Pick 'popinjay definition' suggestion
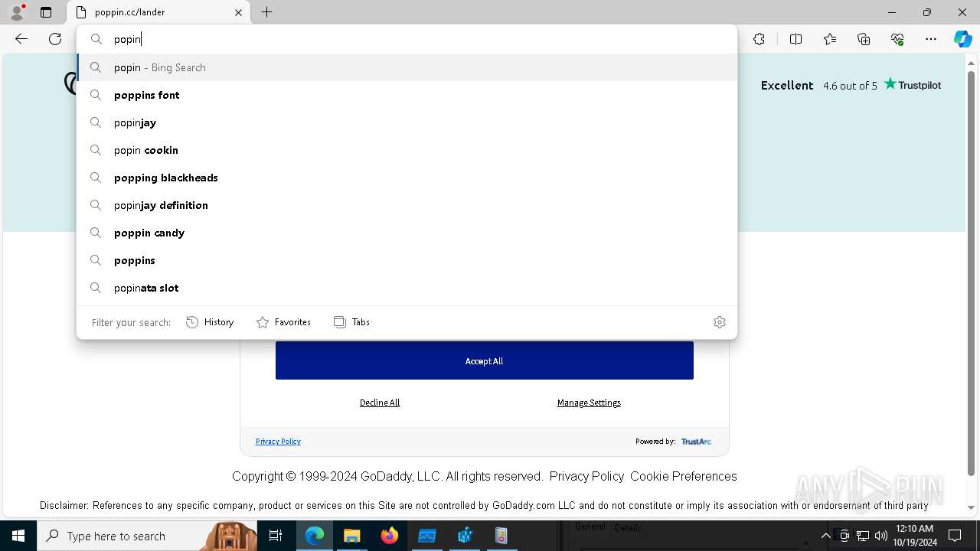 point(407,205)
